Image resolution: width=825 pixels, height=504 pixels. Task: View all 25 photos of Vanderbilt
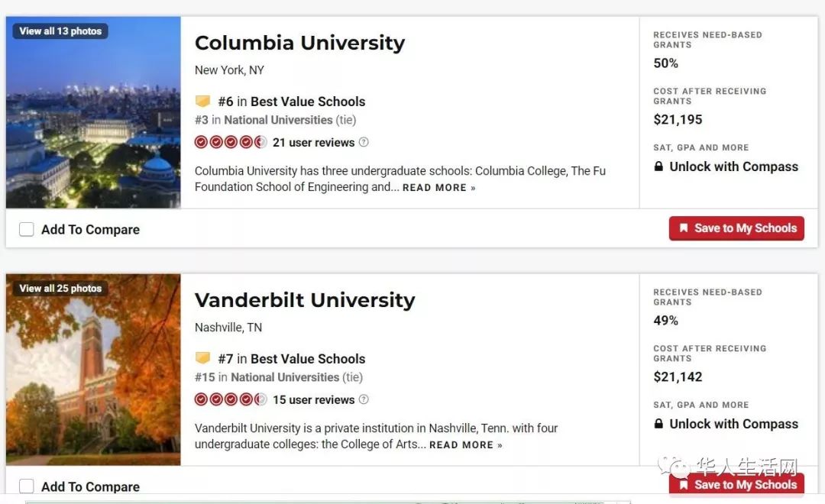[x=60, y=289]
